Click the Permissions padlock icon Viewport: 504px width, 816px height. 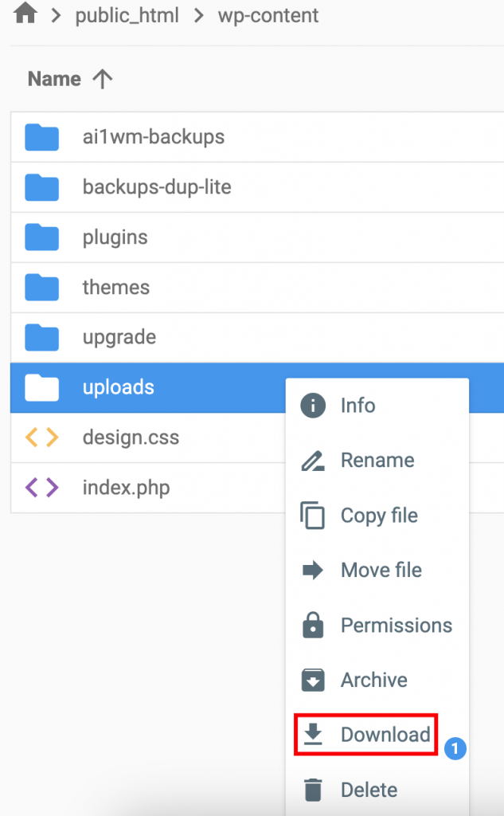[314, 625]
